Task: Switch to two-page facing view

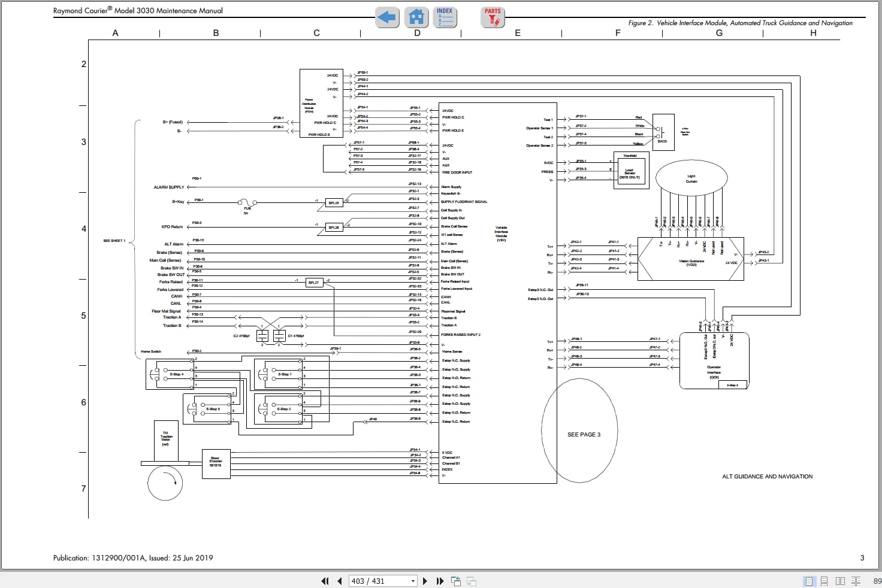Action: [x=840, y=581]
